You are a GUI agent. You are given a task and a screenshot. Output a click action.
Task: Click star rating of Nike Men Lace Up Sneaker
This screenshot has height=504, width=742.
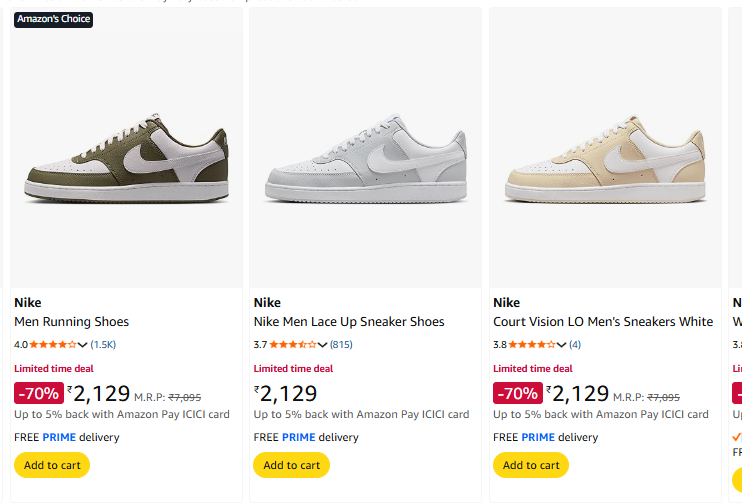(292, 345)
